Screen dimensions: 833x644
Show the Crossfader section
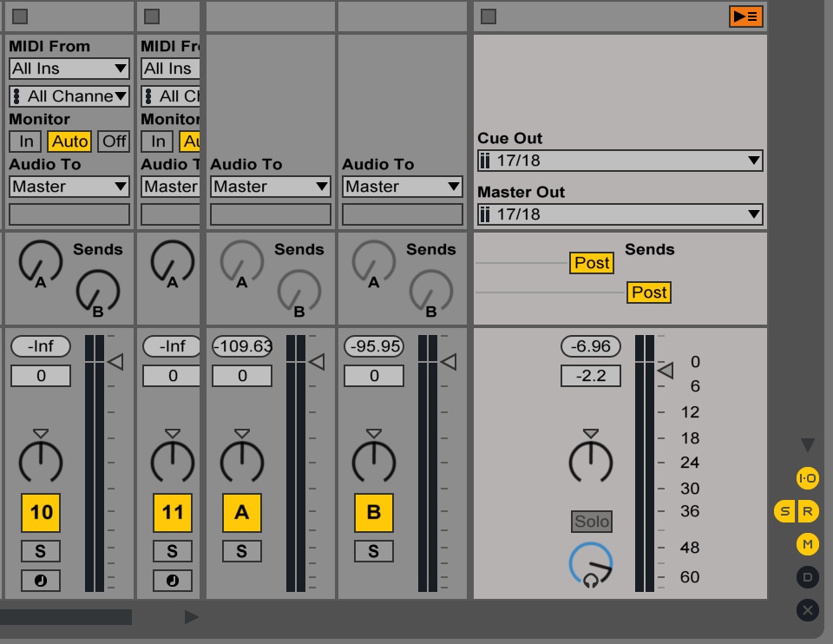pyautogui.click(x=806, y=610)
